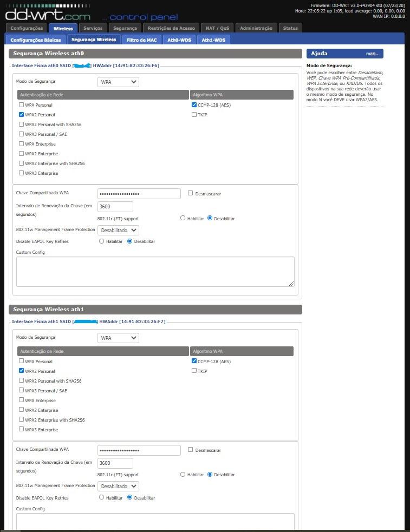Image resolution: width=410 pixels, height=532 pixels.
Task: Open Configurações Básicas sub-tab
Action: click(x=36, y=40)
